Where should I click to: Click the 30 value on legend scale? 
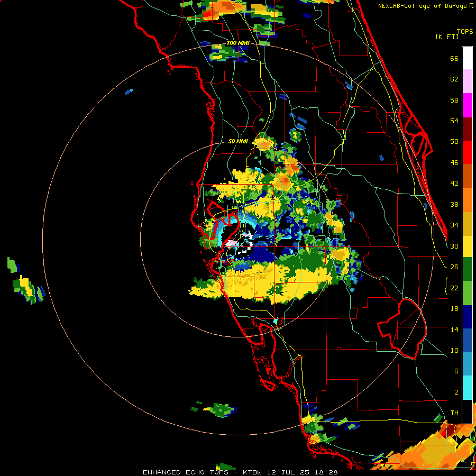coord(454,246)
